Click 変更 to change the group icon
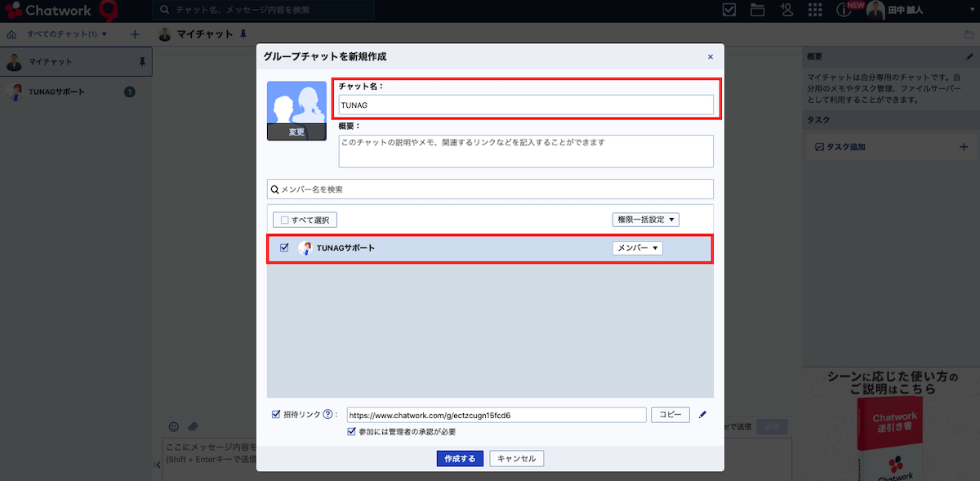This screenshot has width=980, height=481. pos(296,131)
